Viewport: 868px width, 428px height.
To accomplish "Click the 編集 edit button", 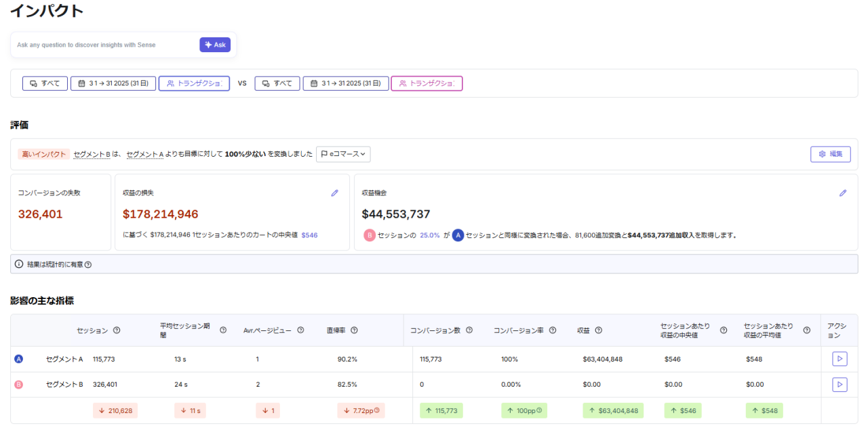I will [830, 154].
